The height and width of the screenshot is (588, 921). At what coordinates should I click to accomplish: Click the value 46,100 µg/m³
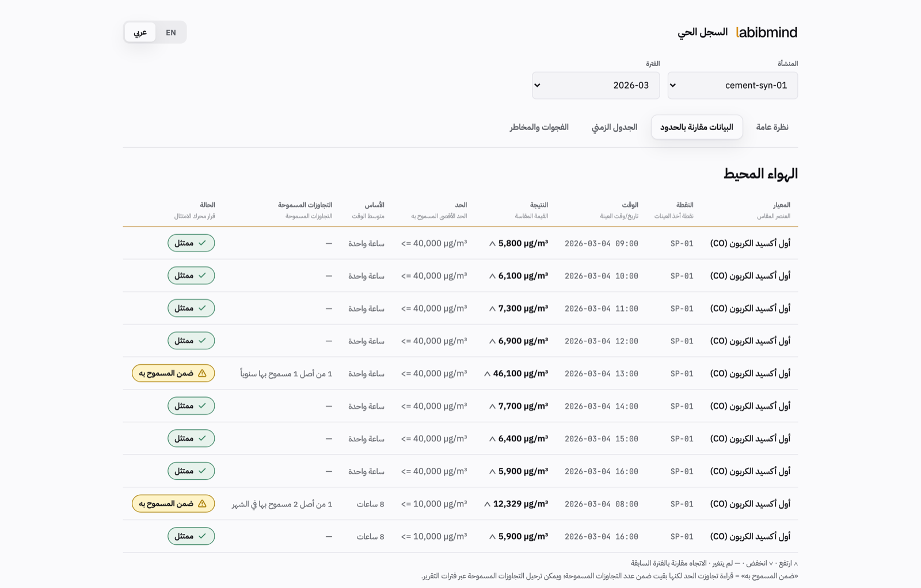click(520, 373)
